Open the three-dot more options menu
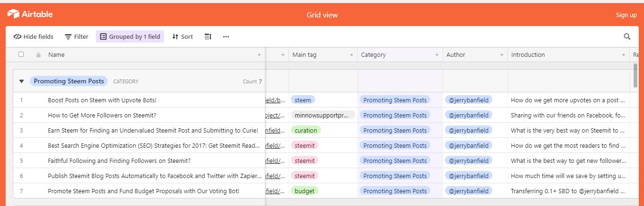The height and width of the screenshot is (206, 644). (226, 36)
